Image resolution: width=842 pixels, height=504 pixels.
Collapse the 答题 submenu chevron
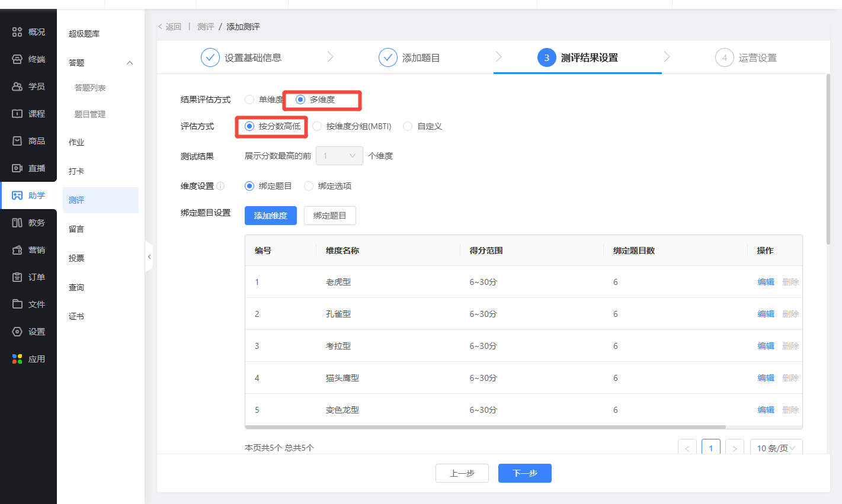coord(130,63)
